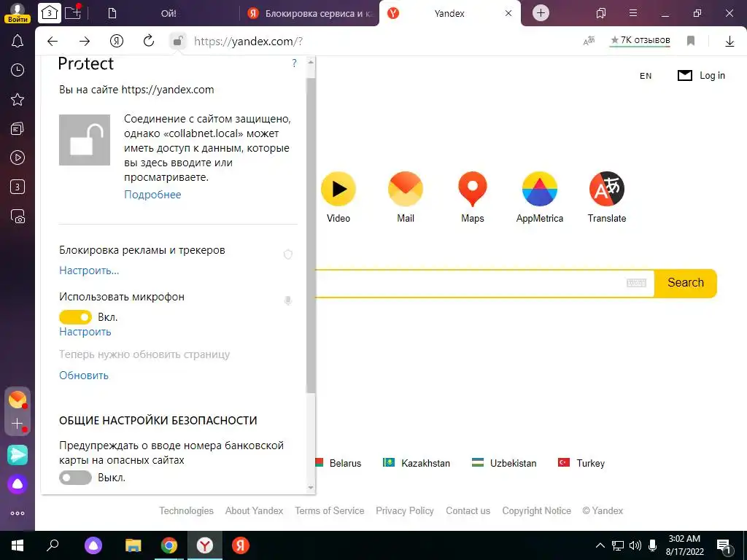Select the Yandex tab
The height and width of the screenshot is (560, 747).
pyautogui.click(x=449, y=13)
